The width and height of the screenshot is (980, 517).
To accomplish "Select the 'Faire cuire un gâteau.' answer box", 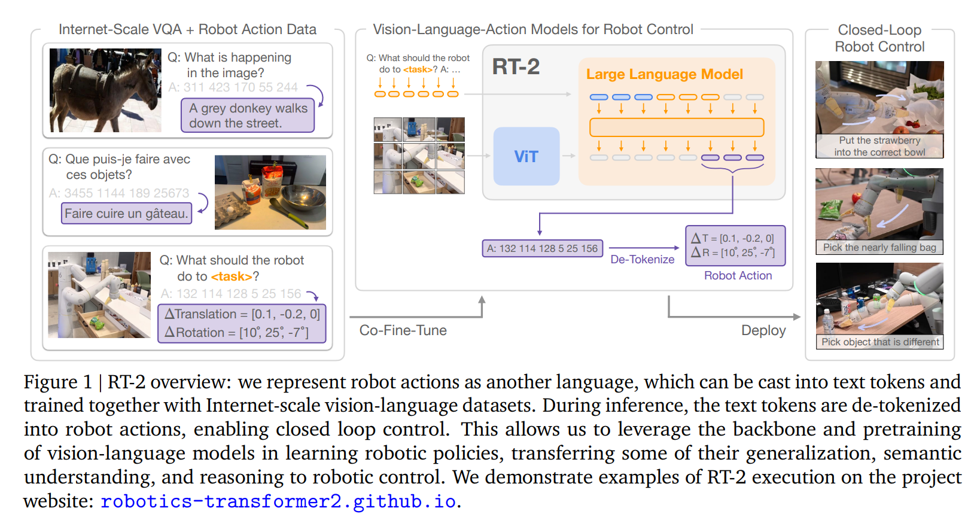I will point(126,214).
